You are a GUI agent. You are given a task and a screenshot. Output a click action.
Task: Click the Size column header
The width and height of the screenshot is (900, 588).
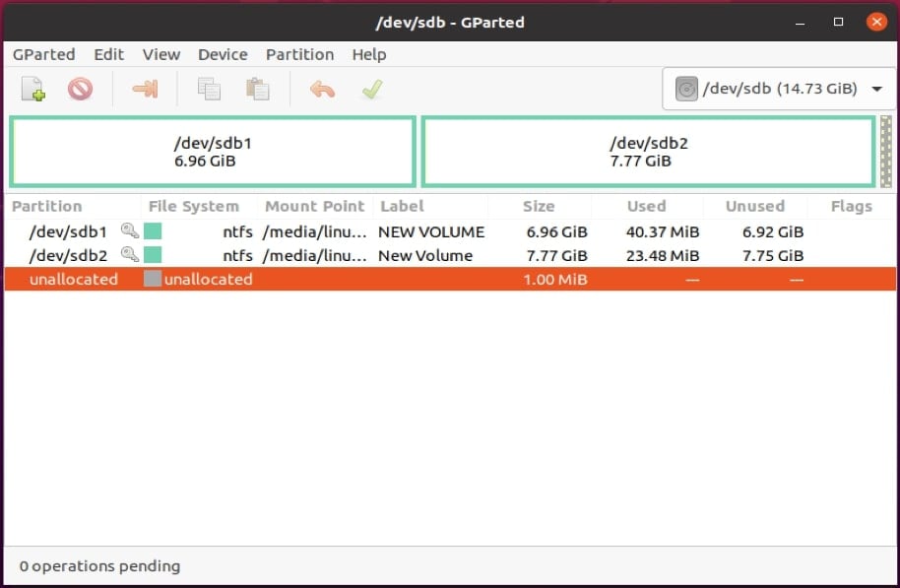point(539,206)
